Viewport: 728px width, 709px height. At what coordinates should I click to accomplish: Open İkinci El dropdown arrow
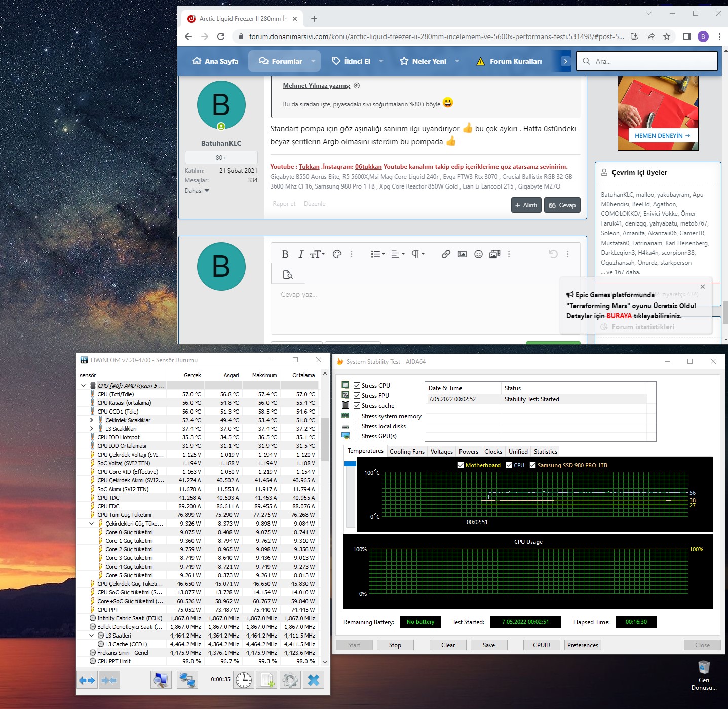(x=381, y=61)
